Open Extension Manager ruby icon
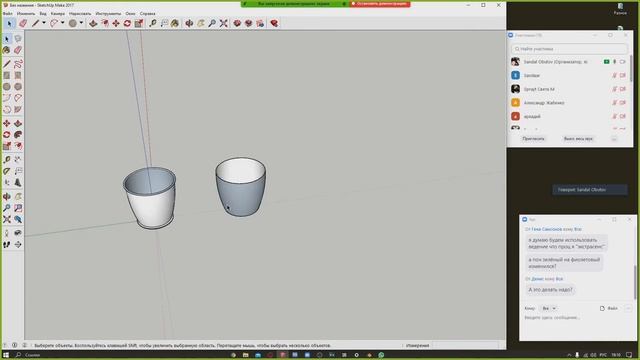 274,23
